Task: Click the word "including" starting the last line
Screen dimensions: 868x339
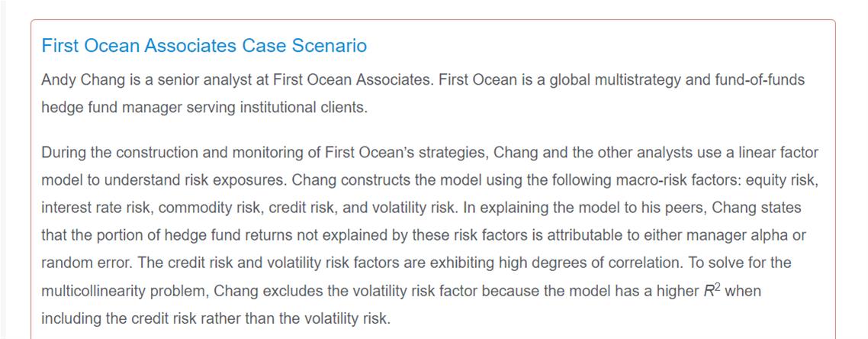Action: point(69,318)
